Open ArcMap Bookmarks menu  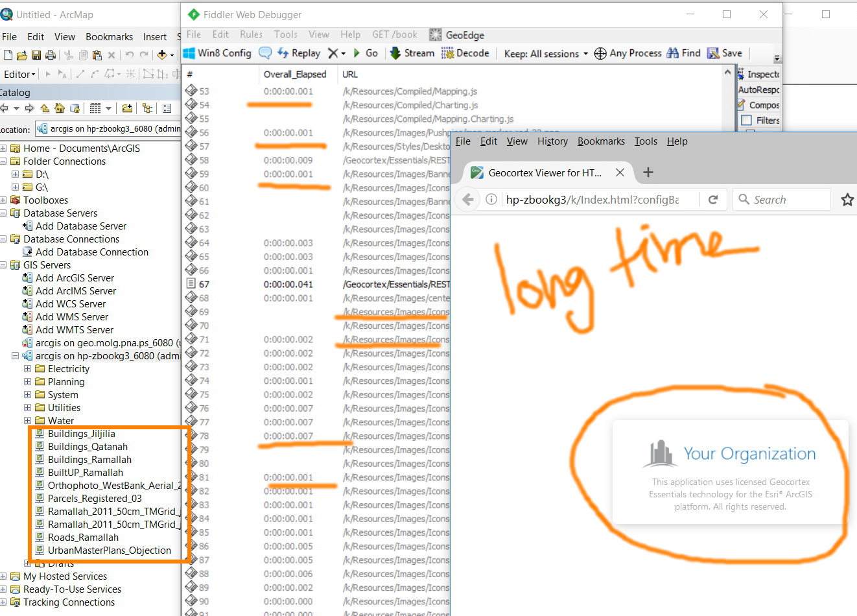[x=109, y=37]
